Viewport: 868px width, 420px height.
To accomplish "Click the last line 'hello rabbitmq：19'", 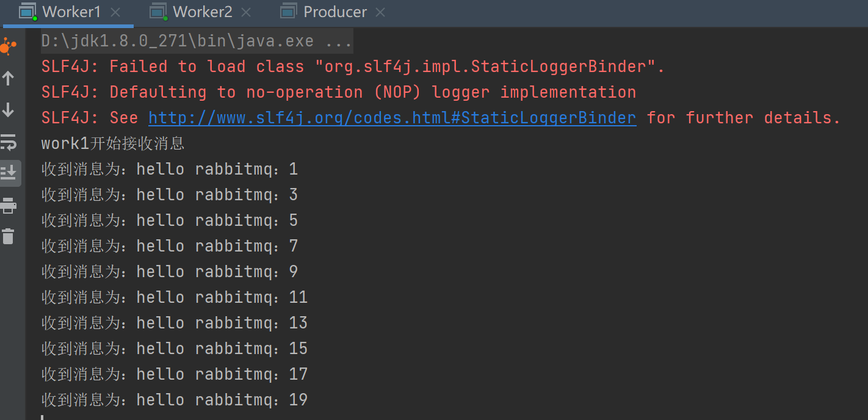I will (x=174, y=400).
